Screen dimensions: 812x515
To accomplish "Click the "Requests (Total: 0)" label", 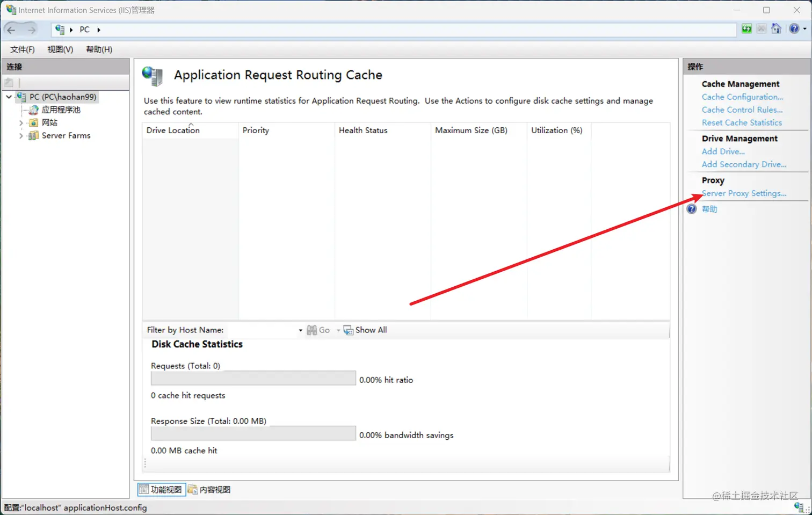I will coord(185,366).
